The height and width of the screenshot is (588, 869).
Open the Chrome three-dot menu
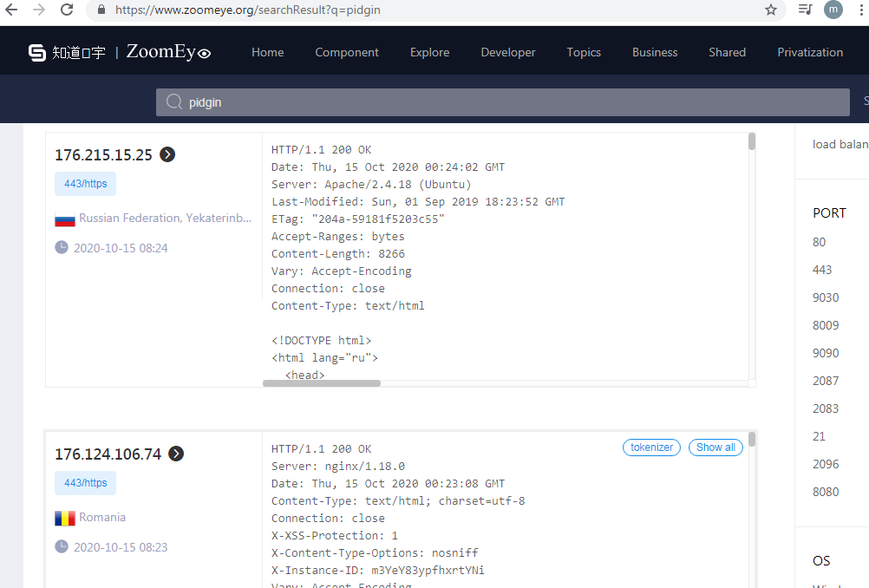[860, 10]
